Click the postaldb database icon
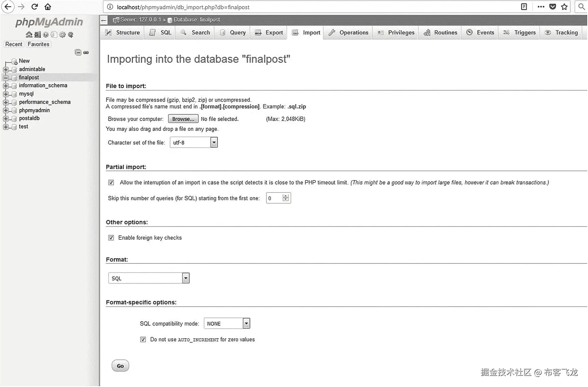This screenshot has height=387, width=588. point(14,119)
